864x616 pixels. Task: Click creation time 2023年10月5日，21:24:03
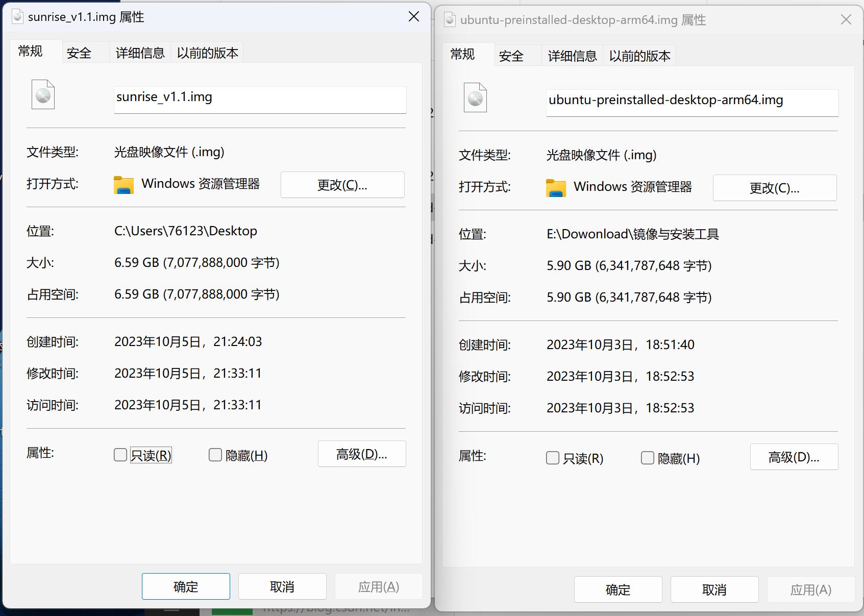[188, 341]
